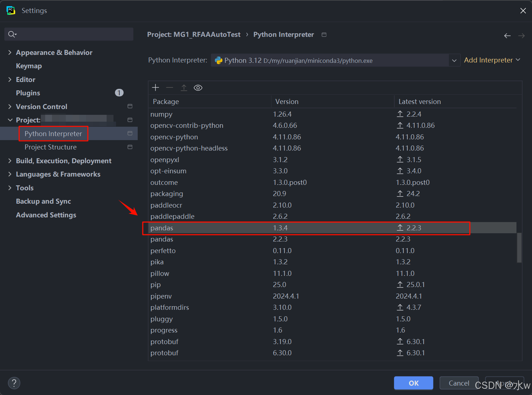Open Backup and Sync settings
The height and width of the screenshot is (395, 532).
click(x=43, y=201)
